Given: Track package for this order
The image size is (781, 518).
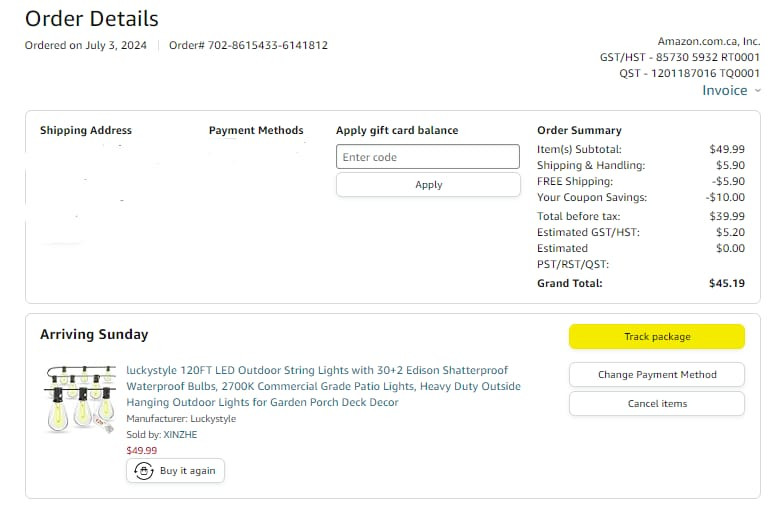Looking at the screenshot, I should (x=657, y=337).
